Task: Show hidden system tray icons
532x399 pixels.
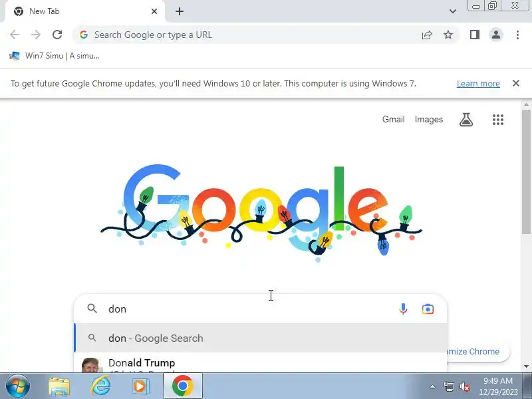Action: (x=433, y=386)
